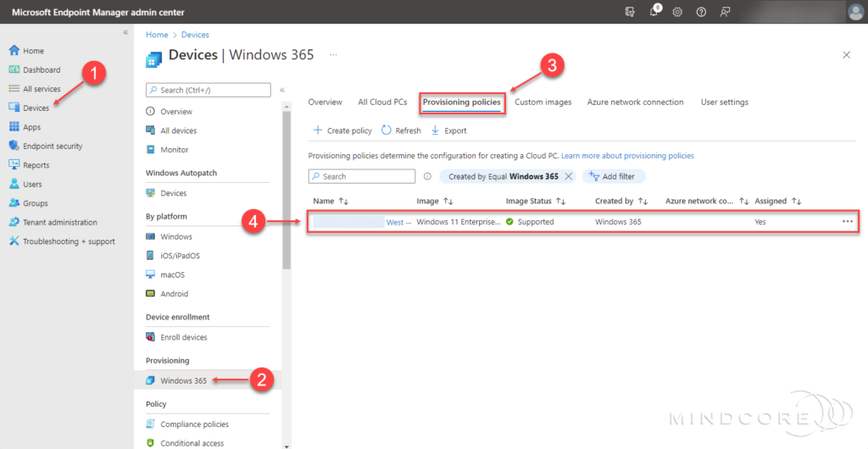Go to Home in the breadcrumb
This screenshot has width=868, height=449.
coord(157,34)
